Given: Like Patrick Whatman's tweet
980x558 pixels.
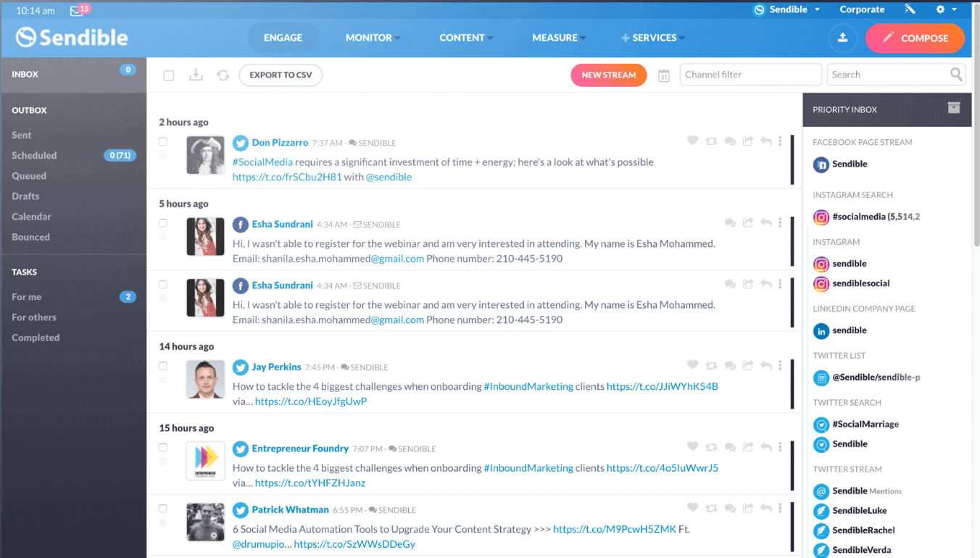Looking at the screenshot, I should (692, 508).
